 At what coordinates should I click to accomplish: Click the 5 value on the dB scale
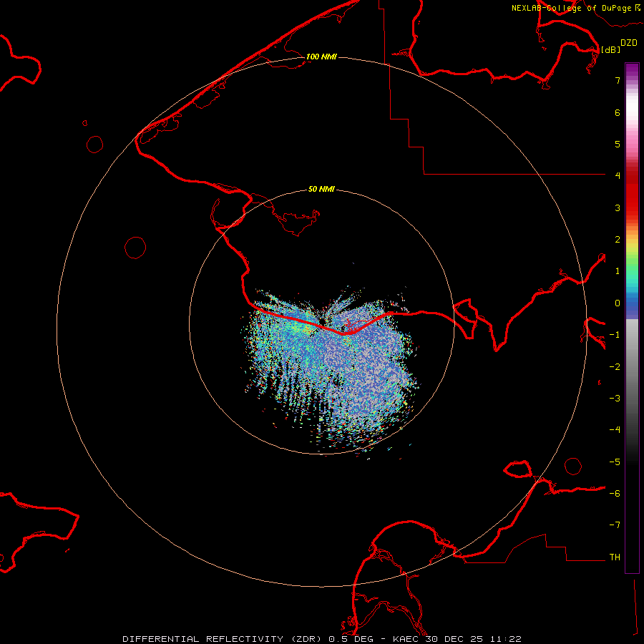click(x=618, y=144)
